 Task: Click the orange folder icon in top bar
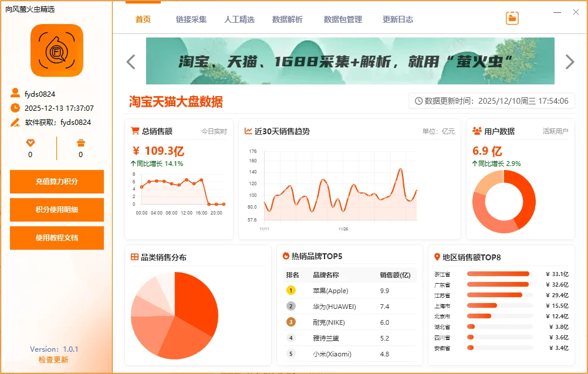click(512, 18)
